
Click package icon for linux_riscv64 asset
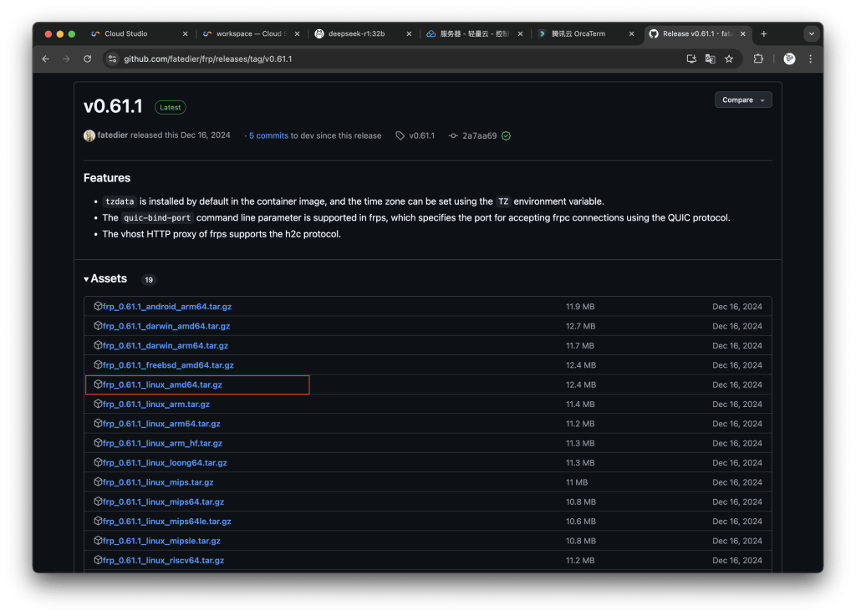pos(98,560)
